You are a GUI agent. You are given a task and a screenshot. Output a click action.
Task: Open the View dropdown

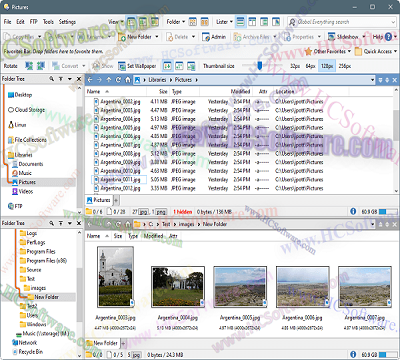[x=115, y=22]
